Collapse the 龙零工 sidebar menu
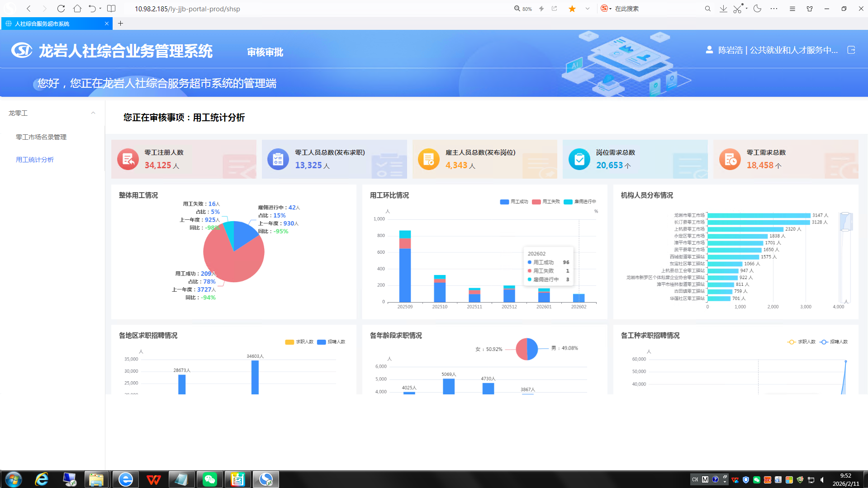The width and height of the screenshot is (868, 488). tap(93, 113)
